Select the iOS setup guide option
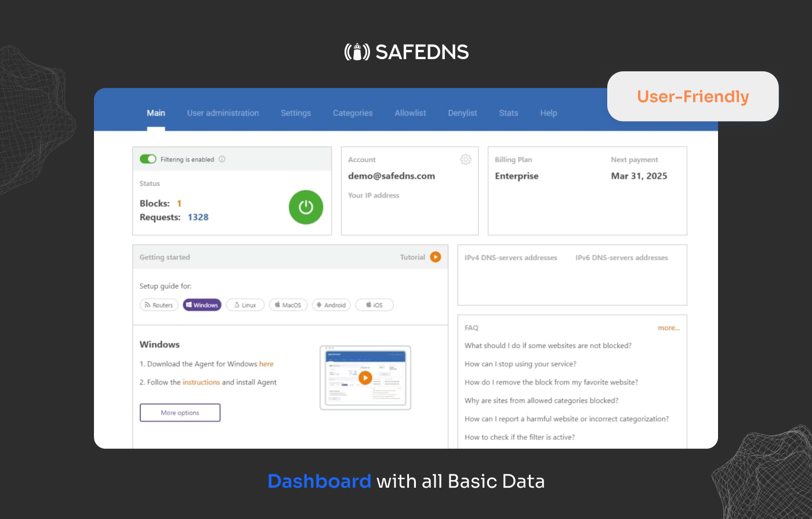This screenshot has width=812, height=519. pyautogui.click(x=374, y=304)
